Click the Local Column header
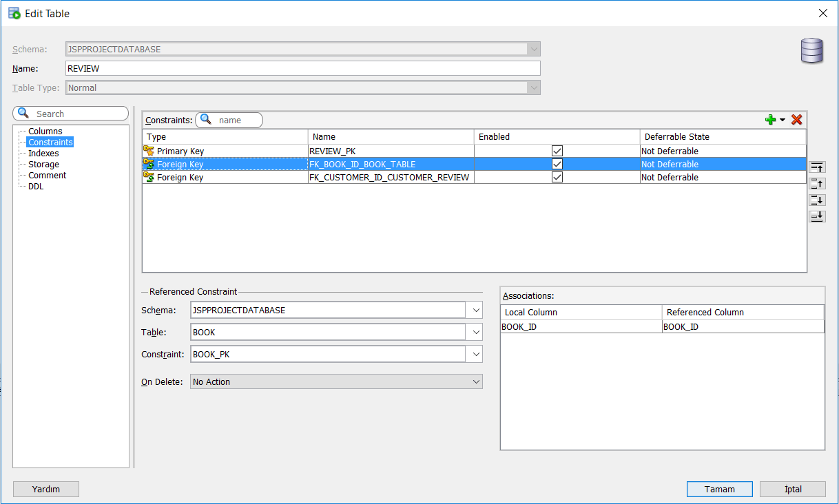The image size is (839, 504). (x=581, y=312)
